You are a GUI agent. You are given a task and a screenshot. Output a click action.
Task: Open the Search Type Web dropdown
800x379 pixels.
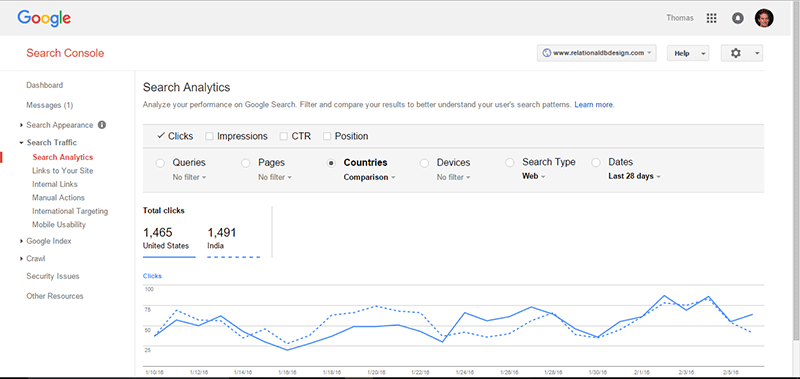534,176
